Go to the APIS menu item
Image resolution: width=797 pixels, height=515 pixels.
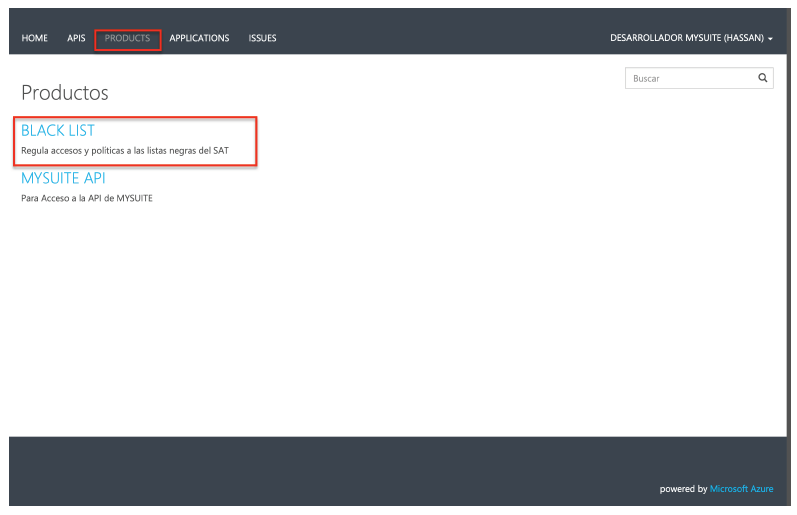[76, 38]
